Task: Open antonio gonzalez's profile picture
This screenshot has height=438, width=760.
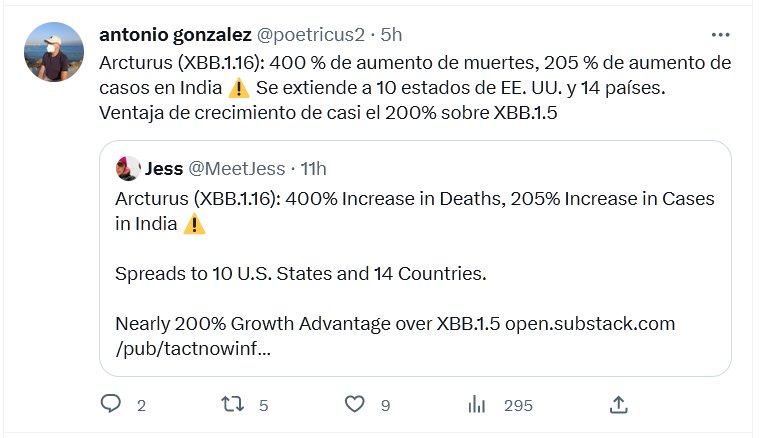Action: (54, 52)
